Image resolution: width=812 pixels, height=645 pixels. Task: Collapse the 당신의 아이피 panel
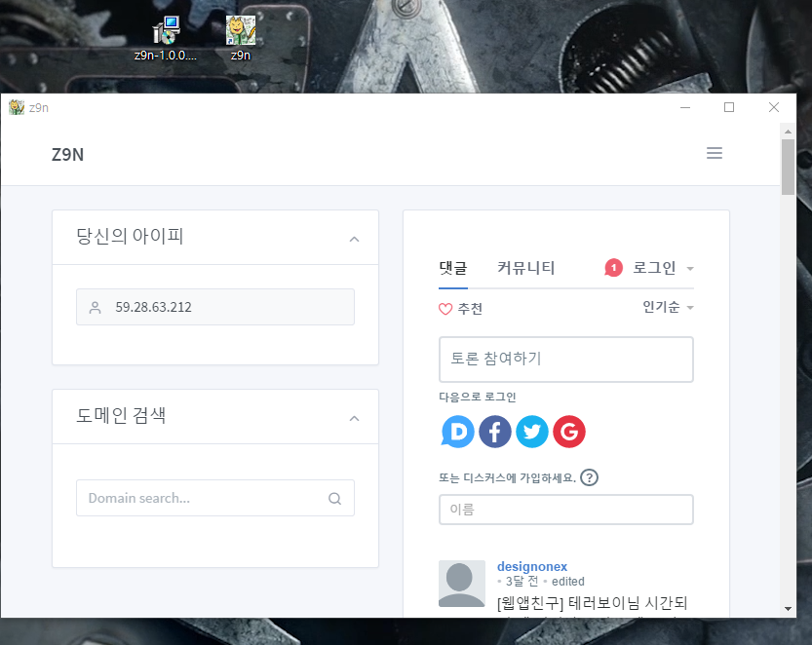(x=354, y=239)
